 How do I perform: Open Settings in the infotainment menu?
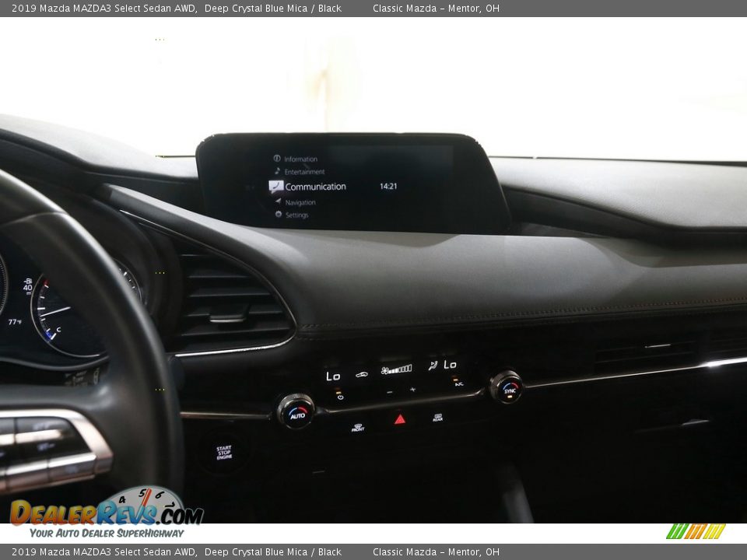coord(296,215)
